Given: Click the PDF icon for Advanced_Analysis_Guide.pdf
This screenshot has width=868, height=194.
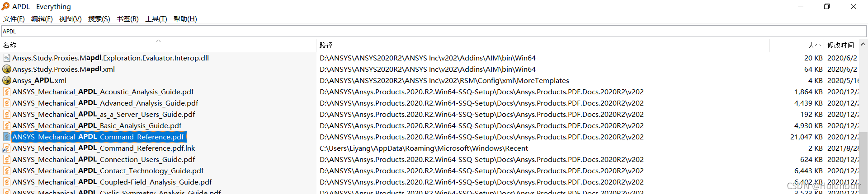Looking at the screenshot, I should (x=7, y=103).
